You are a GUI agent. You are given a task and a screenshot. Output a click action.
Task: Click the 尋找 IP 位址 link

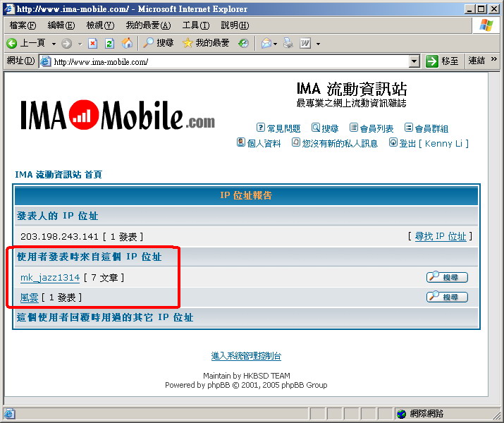[441, 236]
